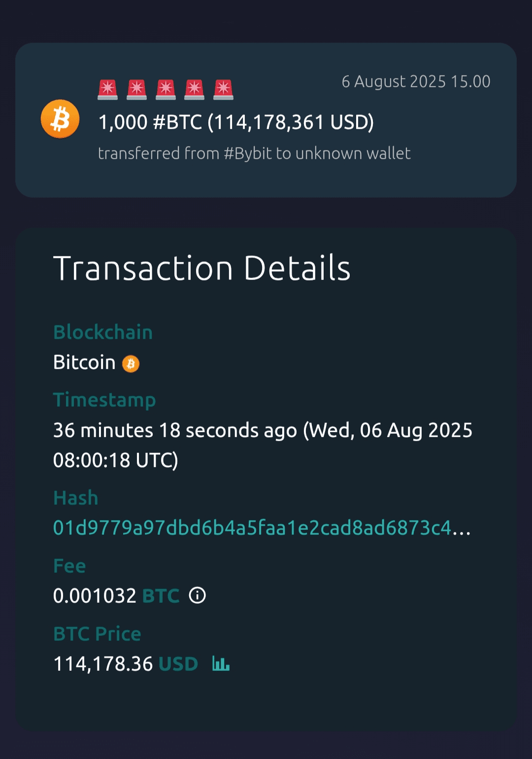Click the transferred from #Bybit description
Viewport: 532px width, 759px height.
254,153
